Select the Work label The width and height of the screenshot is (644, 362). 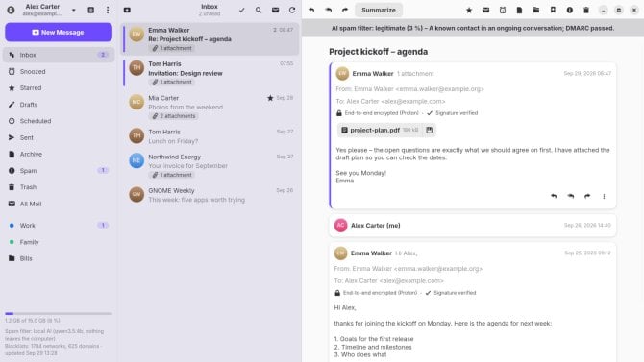pyautogui.click(x=59, y=226)
